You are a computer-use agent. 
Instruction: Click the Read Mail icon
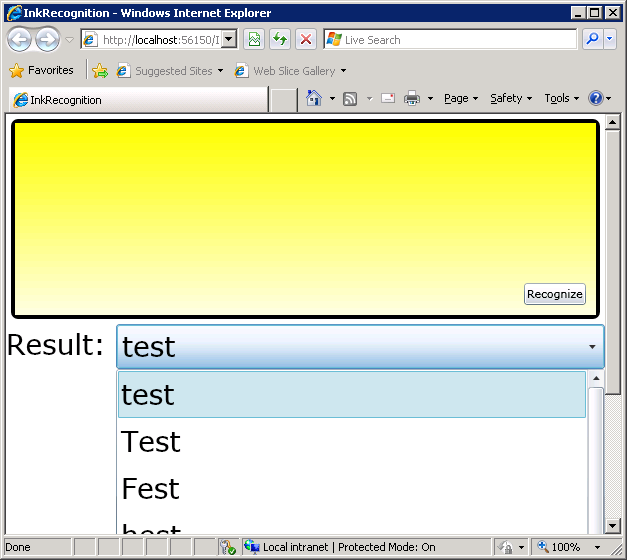[x=388, y=98]
